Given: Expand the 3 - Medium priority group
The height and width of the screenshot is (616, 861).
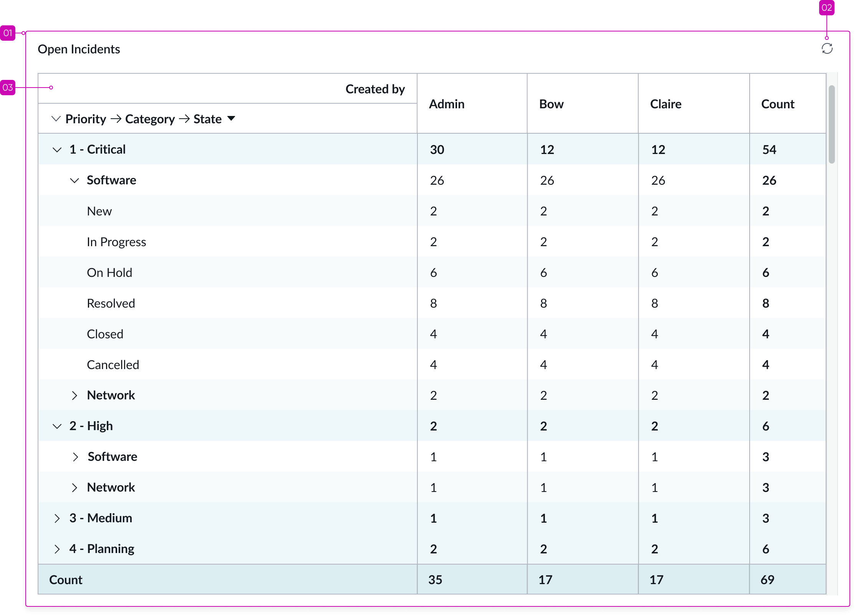Looking at the screenshot, I should point(57,518).
